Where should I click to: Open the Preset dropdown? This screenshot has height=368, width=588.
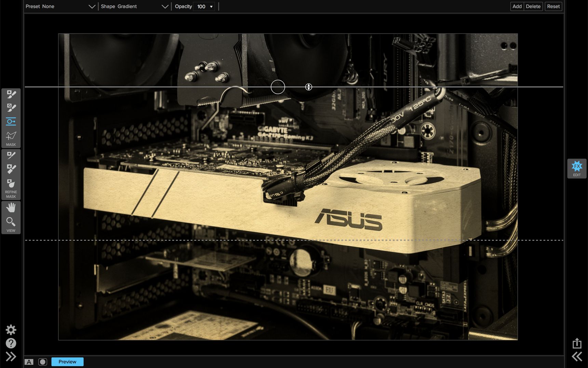(x=60, y=7)
